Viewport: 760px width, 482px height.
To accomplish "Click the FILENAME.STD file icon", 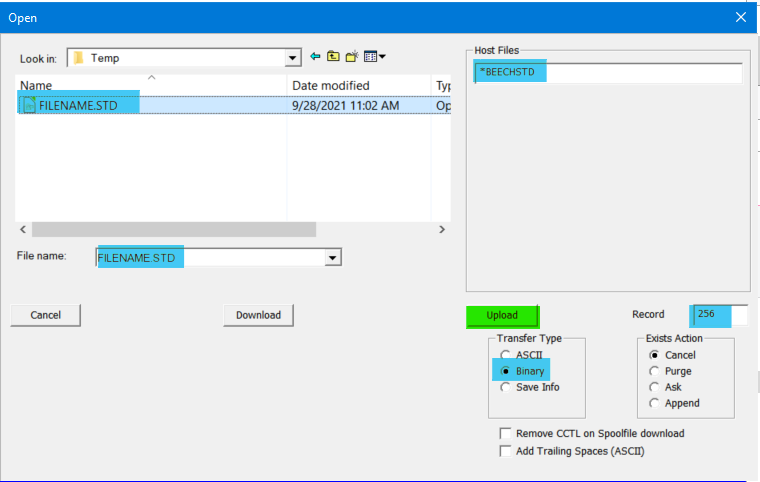I will coord(29,105).
